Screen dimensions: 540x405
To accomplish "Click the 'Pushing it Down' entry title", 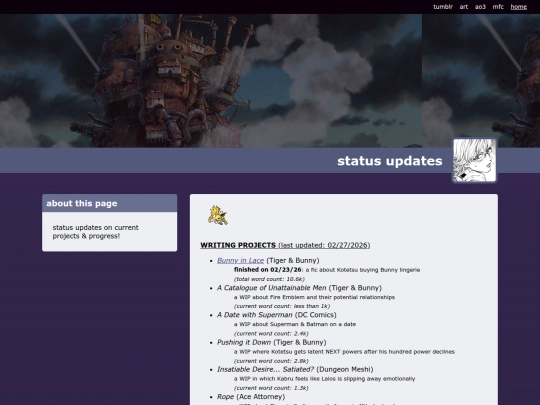I will point(244,342).
